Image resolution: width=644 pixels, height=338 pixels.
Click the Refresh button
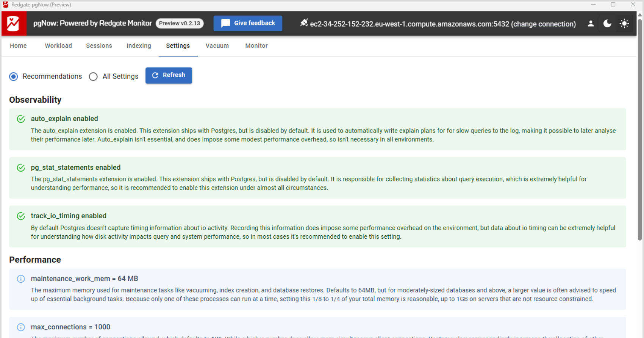point(169,75)
